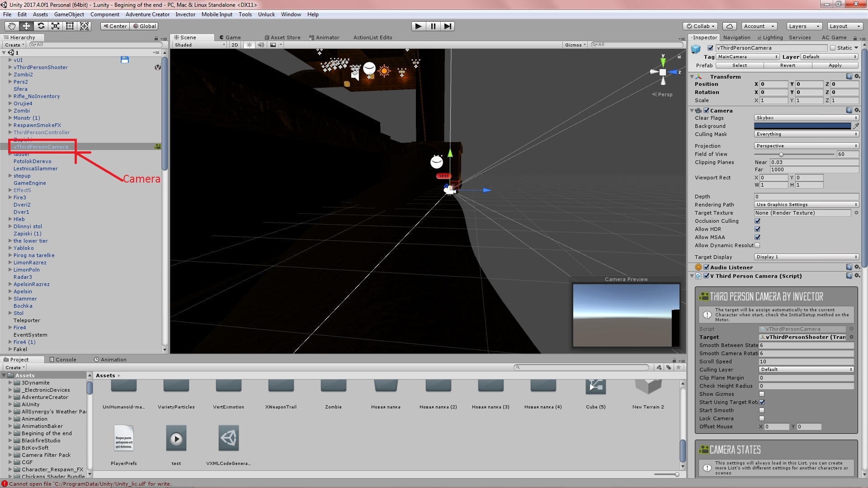
Task: Open the Adventure Creator menu
Action: 147,14
